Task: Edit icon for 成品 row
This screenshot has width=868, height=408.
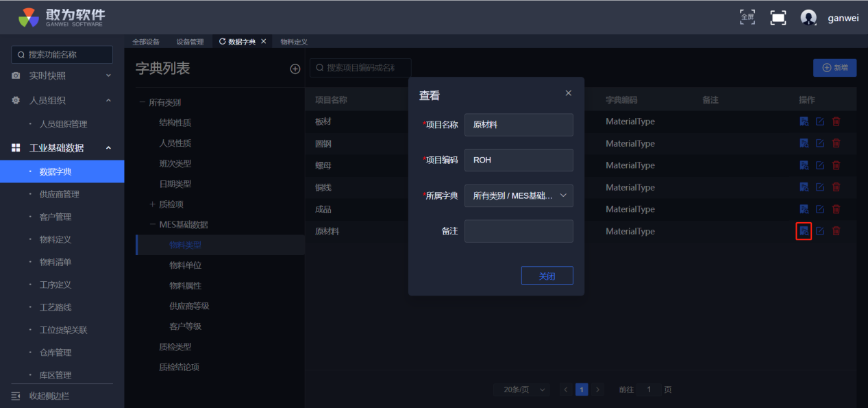Action: (x=820, y=209)
